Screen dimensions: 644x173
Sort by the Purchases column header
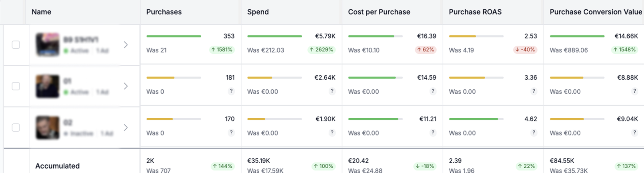pyautogui.click(x=164, y=12)
